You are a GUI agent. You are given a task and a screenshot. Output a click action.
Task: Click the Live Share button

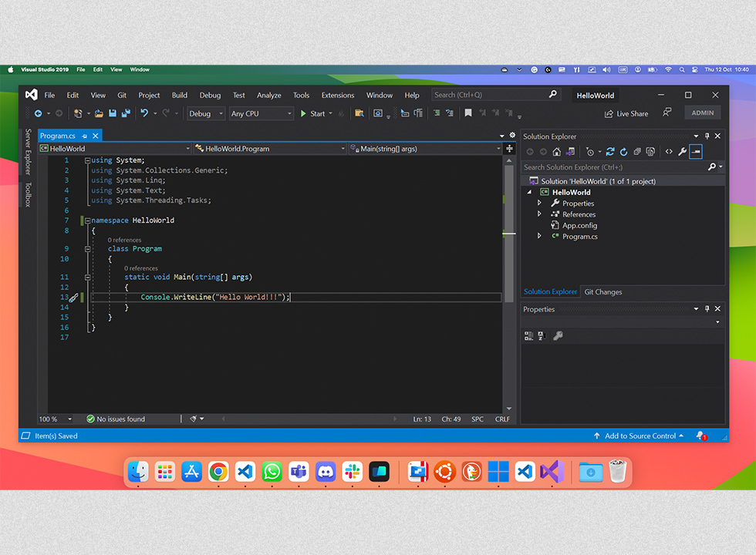[x=626, y=113]
